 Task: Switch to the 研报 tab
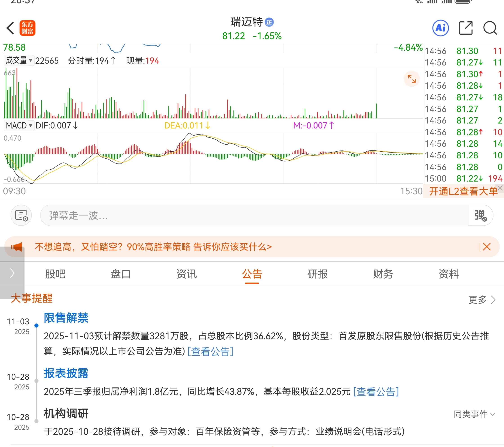tap(317, 274)
